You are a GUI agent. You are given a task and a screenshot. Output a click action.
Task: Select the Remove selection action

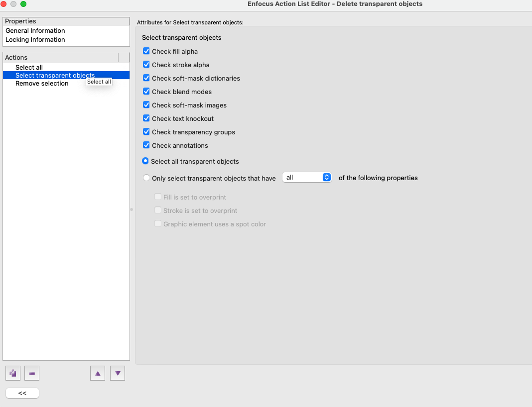42,84
